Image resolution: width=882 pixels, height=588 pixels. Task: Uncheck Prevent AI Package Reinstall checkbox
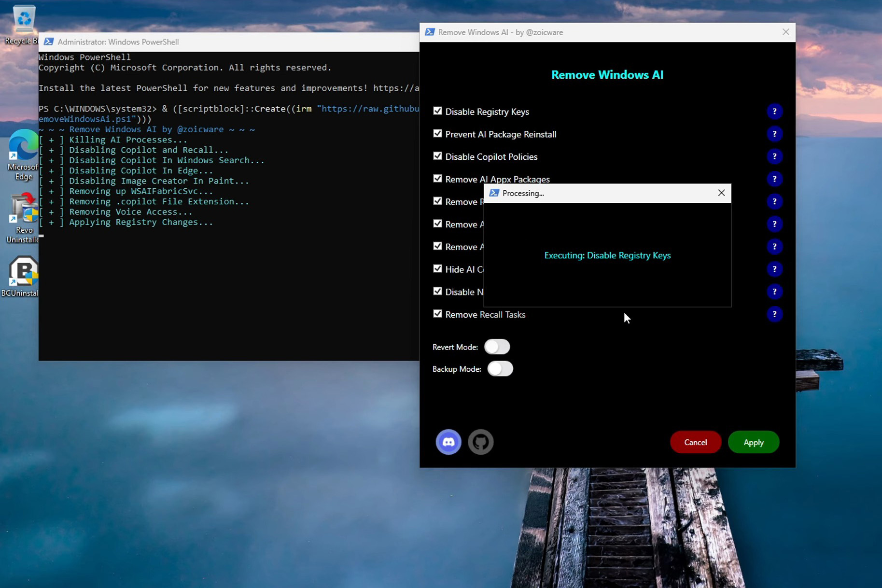point(437,134)
